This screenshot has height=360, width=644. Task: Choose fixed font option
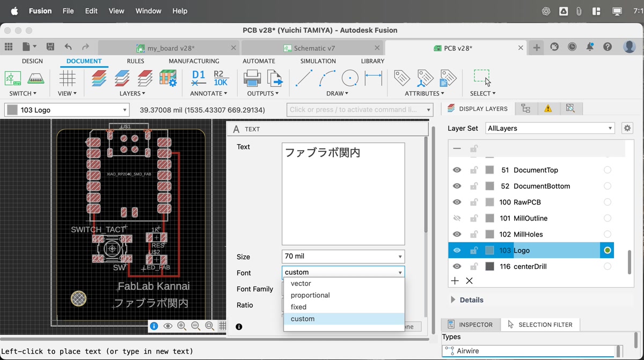[344, 307]
